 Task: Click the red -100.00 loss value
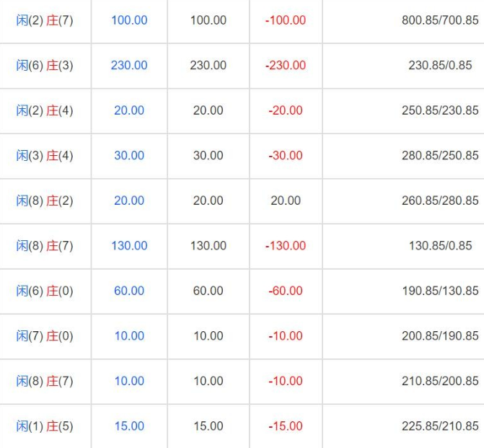[286, 20]
